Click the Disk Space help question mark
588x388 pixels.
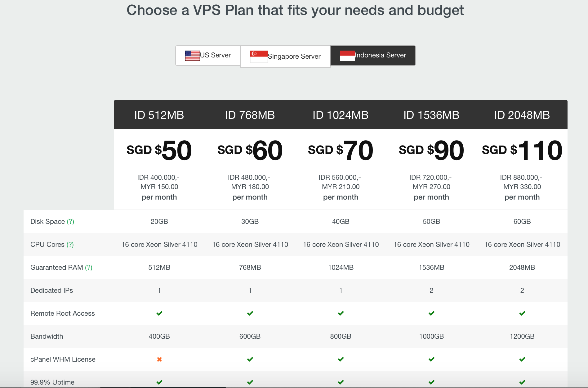(x=71, y=222)
